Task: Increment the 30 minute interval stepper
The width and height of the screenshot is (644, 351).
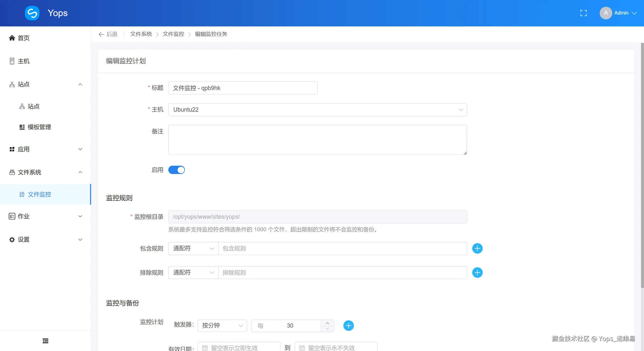Action: click(327, 323)
